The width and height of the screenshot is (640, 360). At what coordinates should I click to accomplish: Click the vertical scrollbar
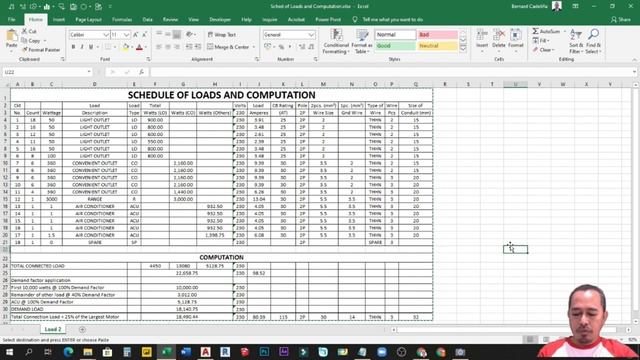tap(636, 200)
